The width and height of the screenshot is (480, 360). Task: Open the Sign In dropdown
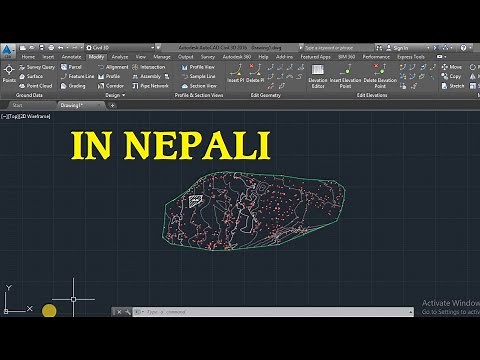(428, 48)
